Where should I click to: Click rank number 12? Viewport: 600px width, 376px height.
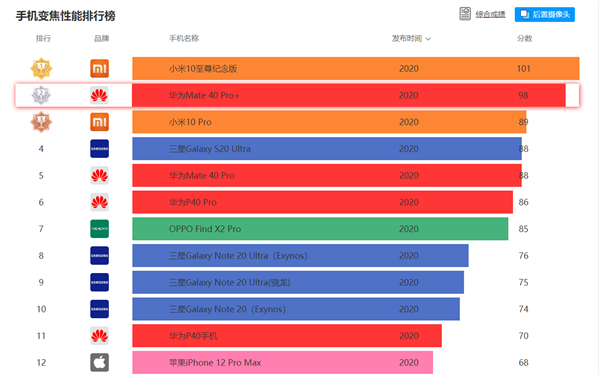click(41, 362)
